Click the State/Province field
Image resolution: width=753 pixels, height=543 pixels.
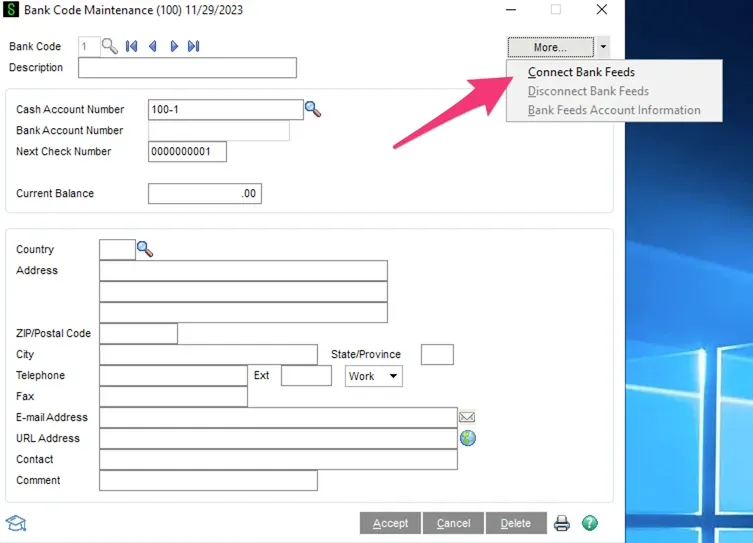(437, 354)
